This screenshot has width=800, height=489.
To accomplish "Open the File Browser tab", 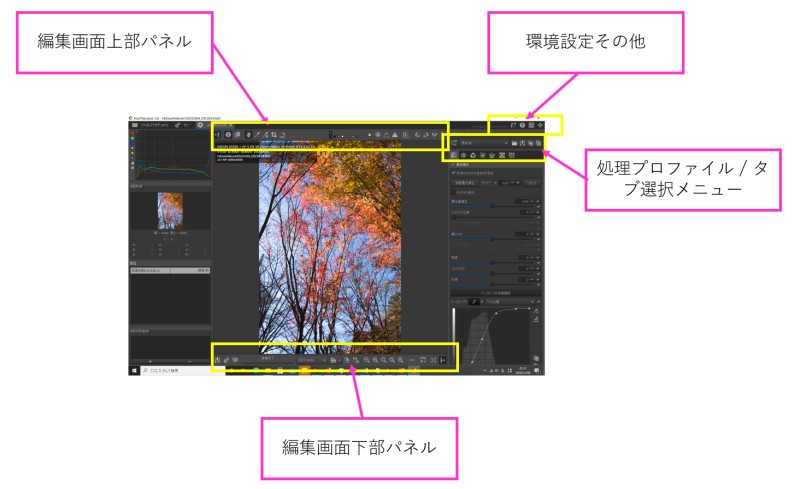I will 150,125.
